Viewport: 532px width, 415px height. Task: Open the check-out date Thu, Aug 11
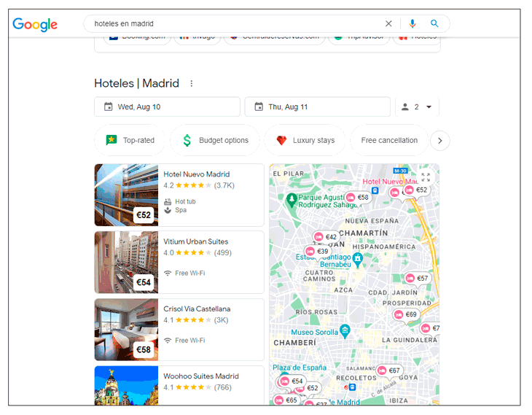318,107
